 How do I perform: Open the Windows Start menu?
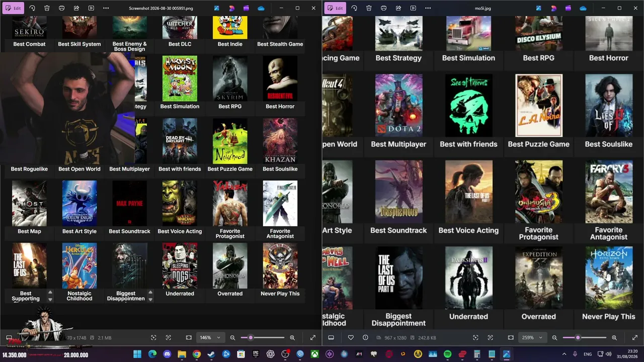pos(137,354)
